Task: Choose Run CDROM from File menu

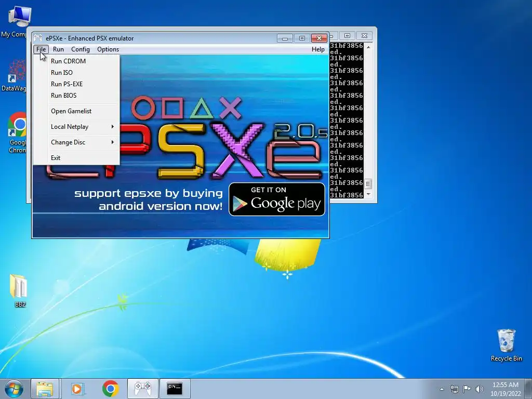Action: tap(76, 61)
